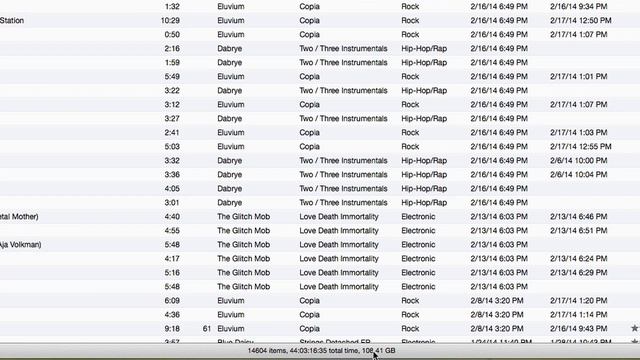
Task: Select the 10:29 duration cell
Action: coord(170,20)
